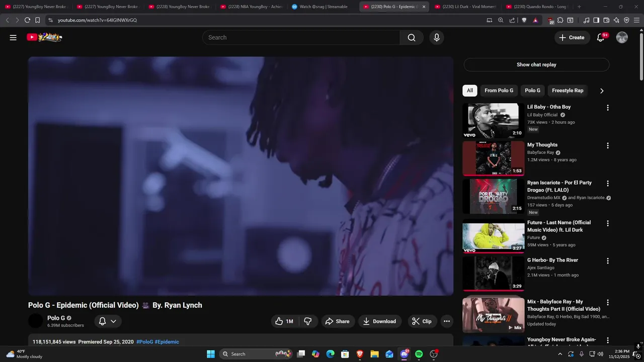
Task: Open options for Lil Baby - Otha Boy
Action: click(x=607, y=108)
